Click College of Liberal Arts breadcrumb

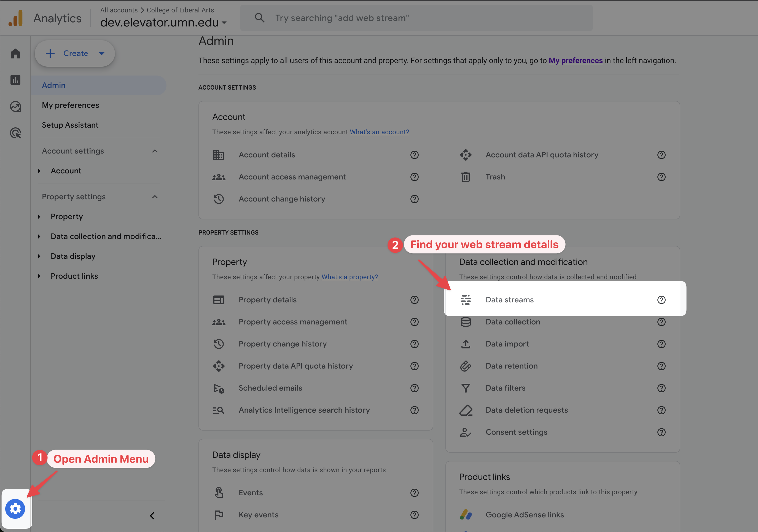click(180, 10)
